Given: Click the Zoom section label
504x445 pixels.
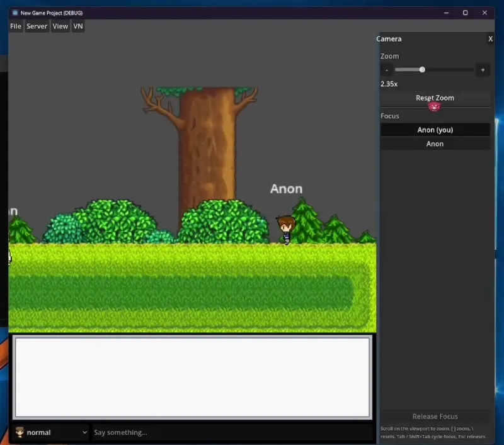Looking at the screenshot, I should [x=389, y=56].
